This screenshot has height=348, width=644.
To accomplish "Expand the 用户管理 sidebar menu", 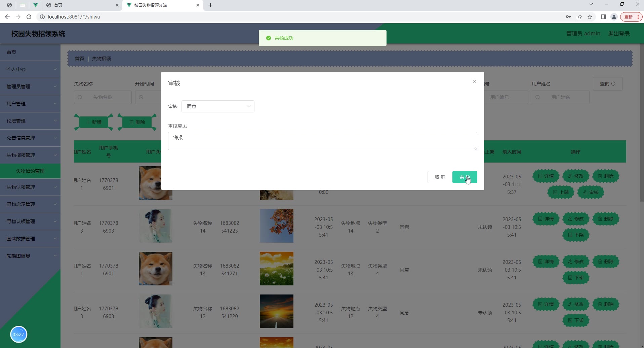I will [30, 104].
